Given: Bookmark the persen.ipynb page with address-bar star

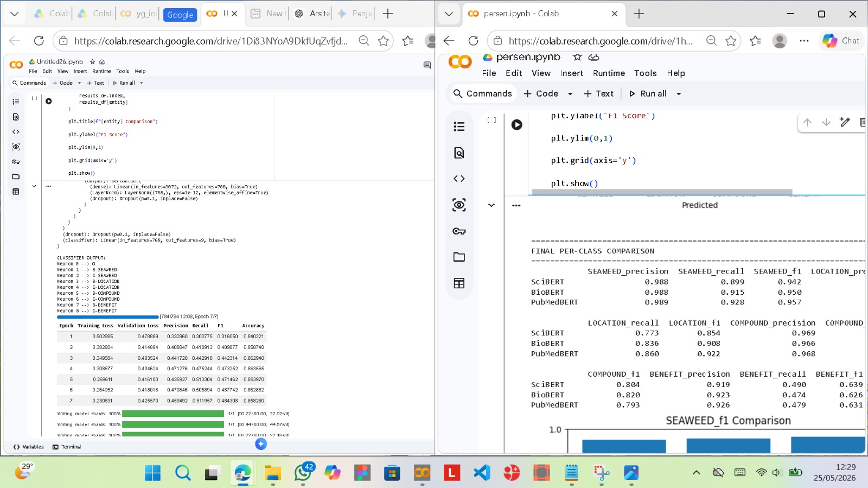Looking at the screenshot, I should coord(731,41).
